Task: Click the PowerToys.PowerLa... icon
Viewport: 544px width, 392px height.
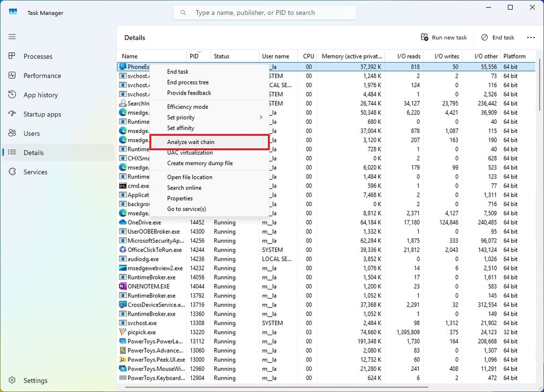Action: (x=123, y=342)
